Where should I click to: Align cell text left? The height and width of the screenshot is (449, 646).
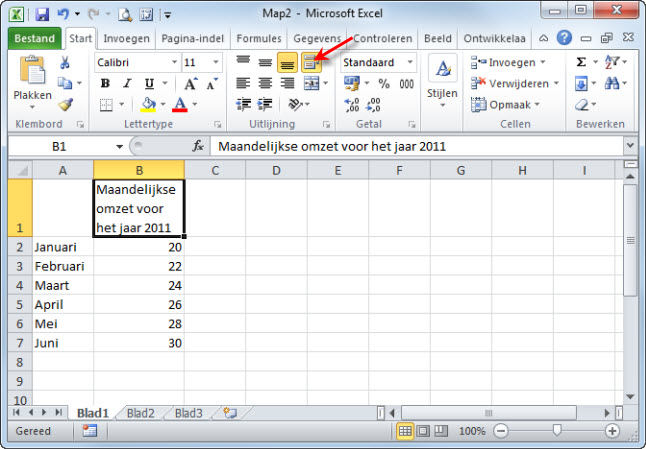(x=243, y=84)
